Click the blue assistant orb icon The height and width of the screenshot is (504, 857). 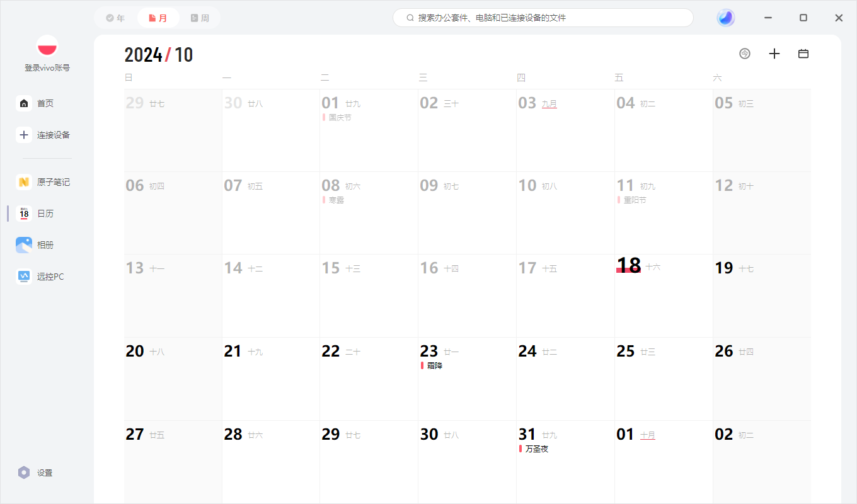(726, 18)
